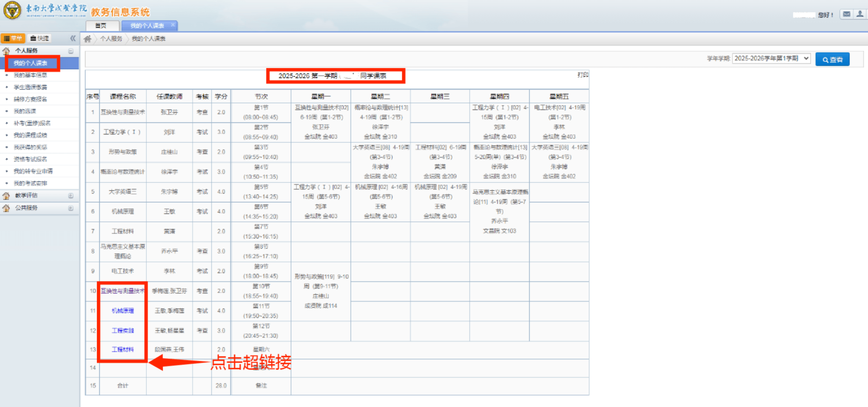Open 我的课程成绩 in sidebar
The image size is (868, 407).
click(30, 135)
